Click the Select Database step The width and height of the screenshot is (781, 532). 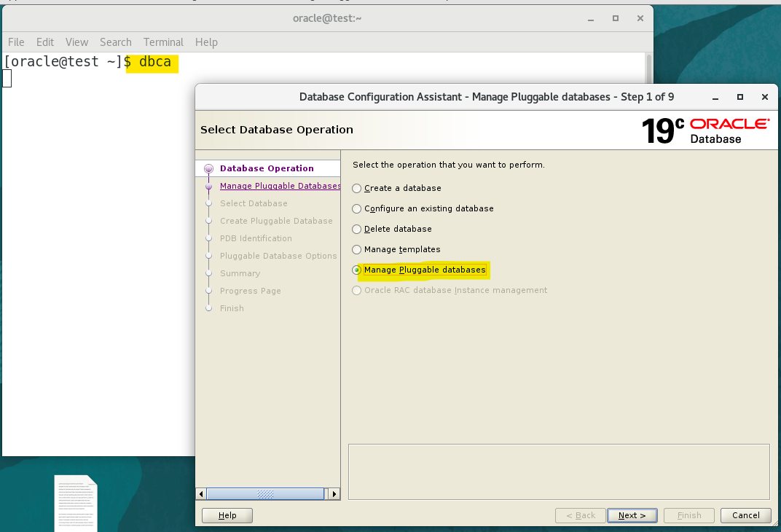254,203
